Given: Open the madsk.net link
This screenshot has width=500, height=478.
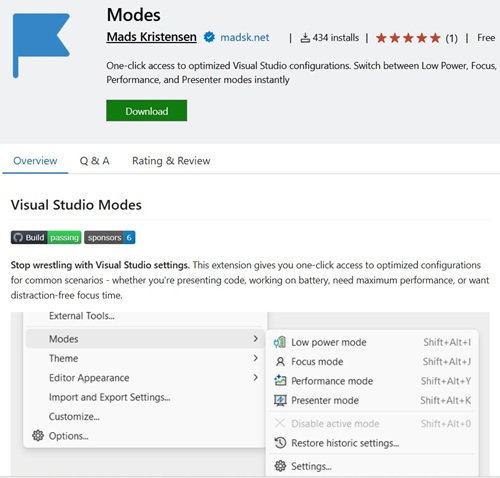Looking at the screenshot, I should click(x=245, y=37).
